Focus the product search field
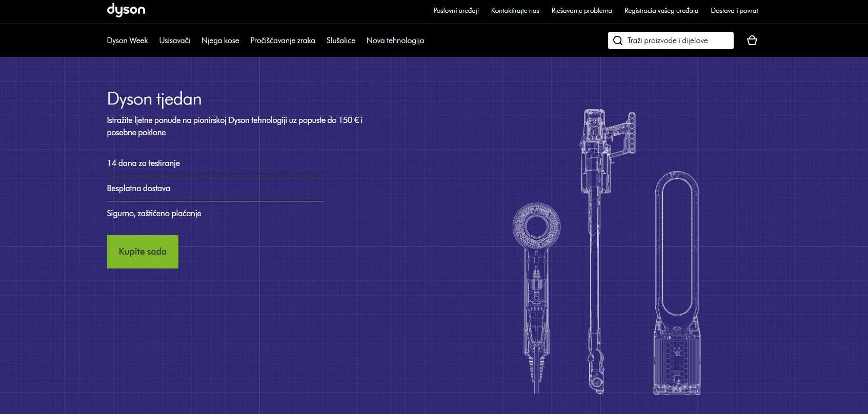This screenshot has height=414, width=868. click(671, 40)
